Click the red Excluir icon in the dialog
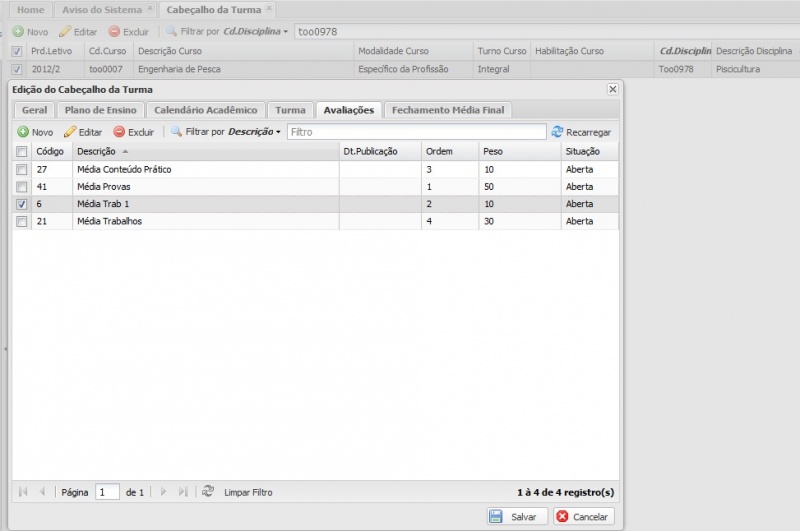This screenshot has width=800, height=531. click(x=119, y=132)
